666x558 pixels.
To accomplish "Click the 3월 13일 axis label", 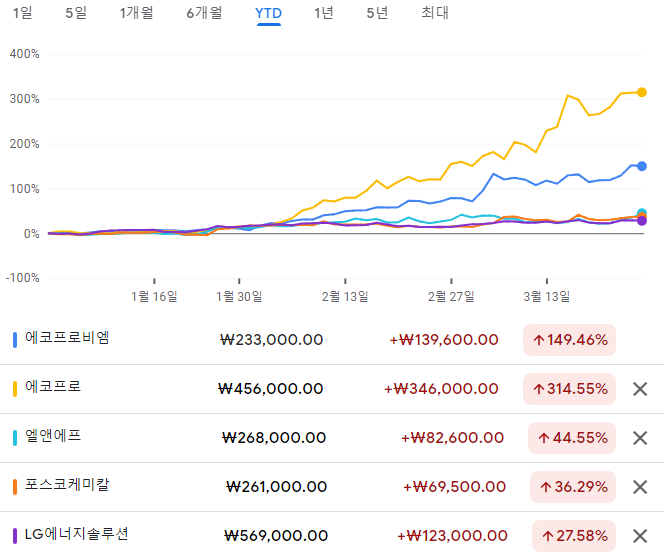I will click(547, 296).
